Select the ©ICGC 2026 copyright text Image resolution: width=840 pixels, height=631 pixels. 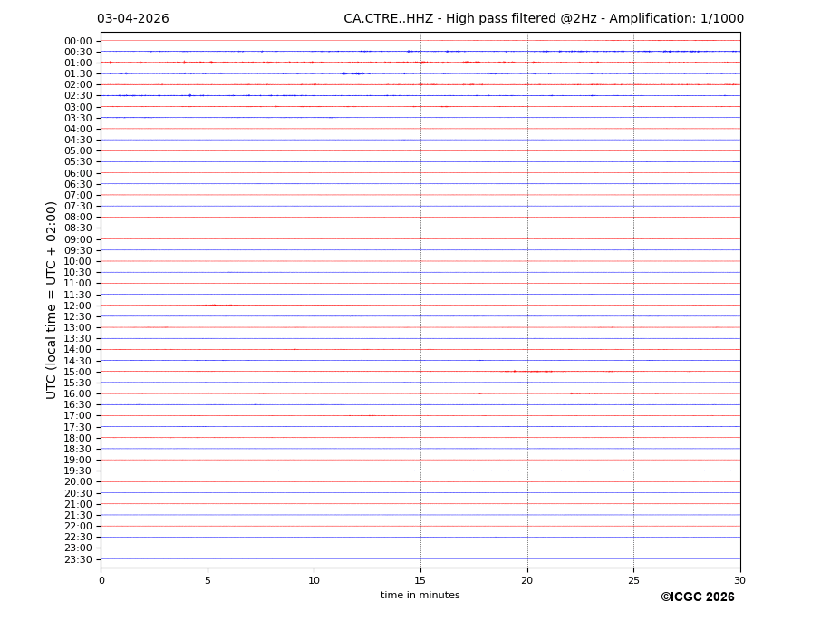coord(697,597)
